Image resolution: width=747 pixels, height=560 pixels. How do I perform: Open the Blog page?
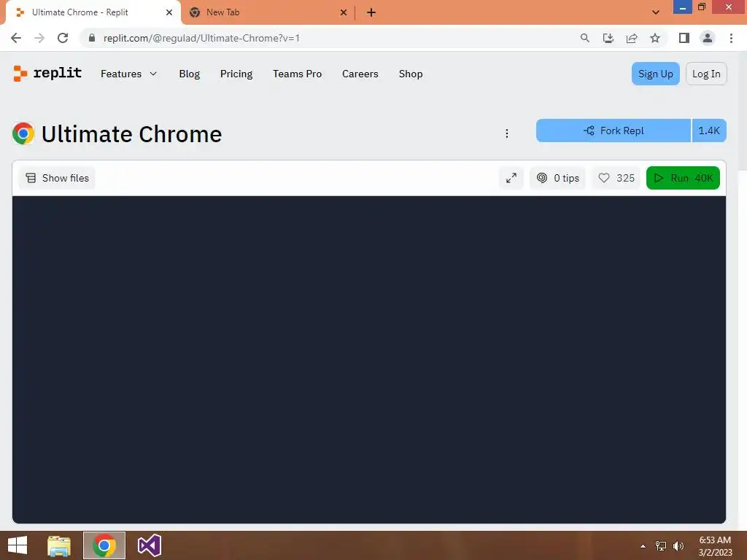[x=189, y=74]
